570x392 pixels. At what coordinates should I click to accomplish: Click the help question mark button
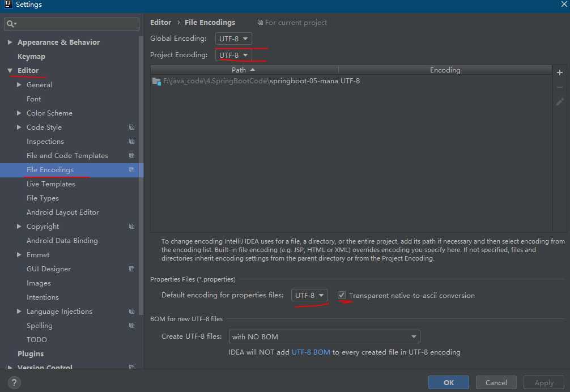14,382
